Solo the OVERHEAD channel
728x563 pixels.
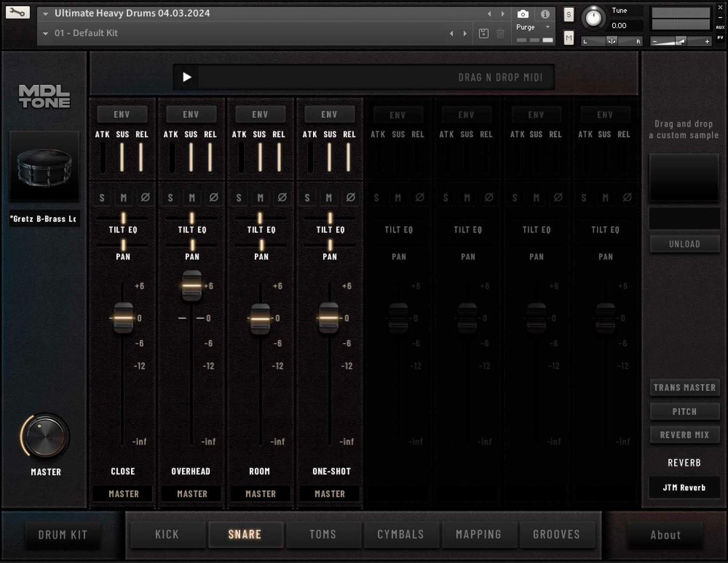click(170, 198)
